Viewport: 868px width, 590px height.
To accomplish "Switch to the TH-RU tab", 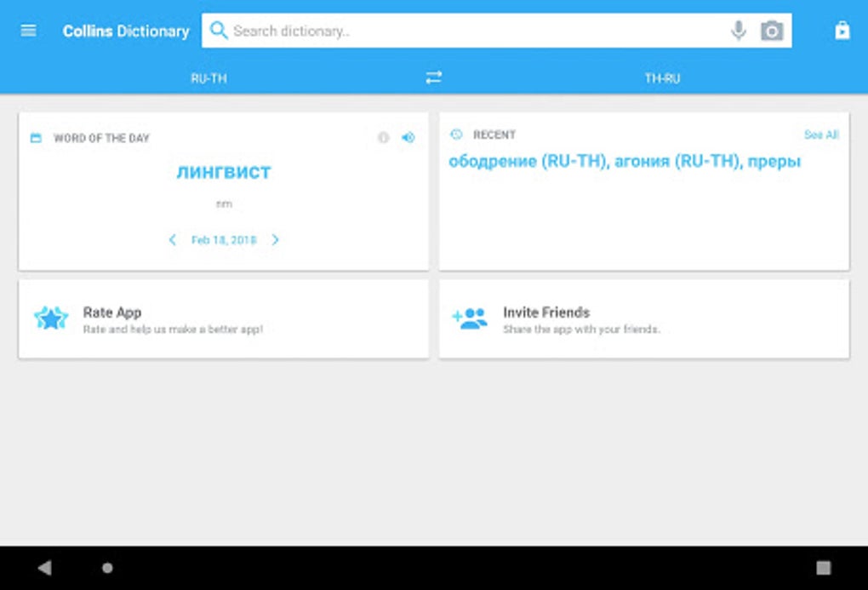I will [662, 78].
